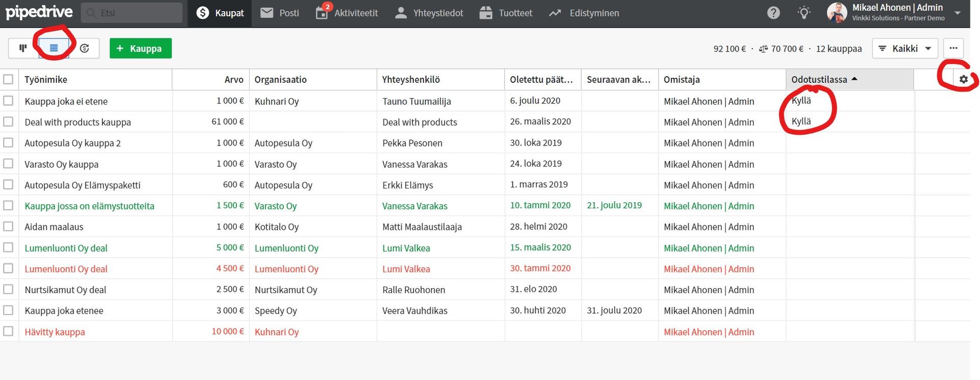Open Aktiviteetit tab

point(347,13)
